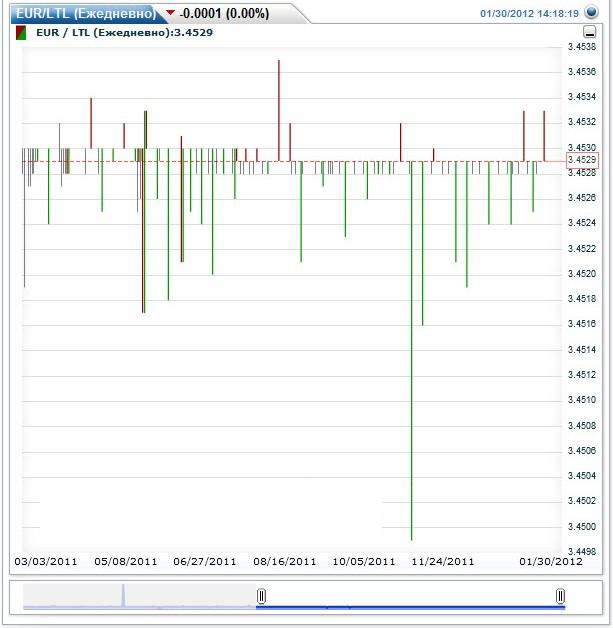
Task: Click the blue selected range bar in navigator
Action: tap(410, 607)
